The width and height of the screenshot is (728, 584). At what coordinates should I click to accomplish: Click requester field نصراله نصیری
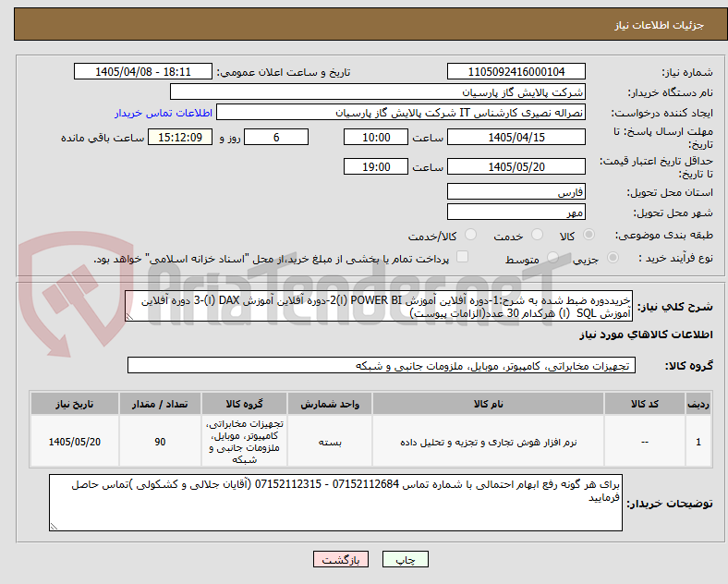coord(401,113)
